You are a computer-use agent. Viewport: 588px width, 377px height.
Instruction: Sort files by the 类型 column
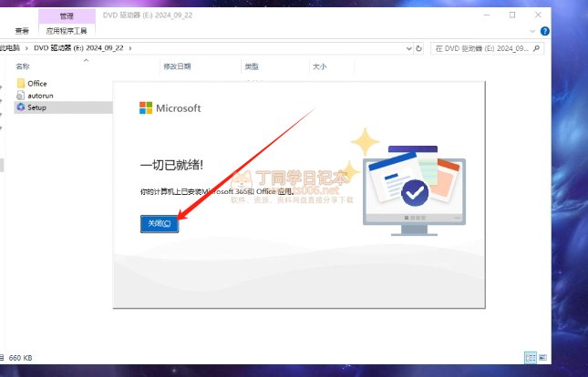pyautogui.click(x=252, y=66)
